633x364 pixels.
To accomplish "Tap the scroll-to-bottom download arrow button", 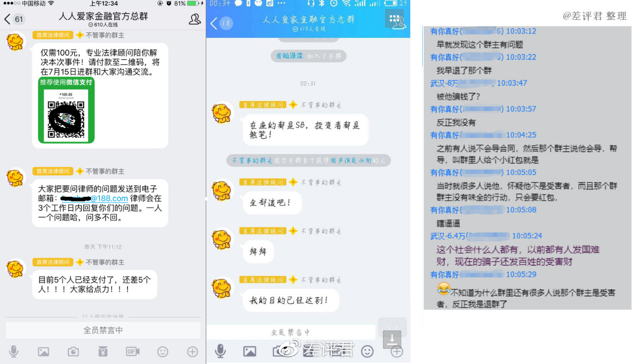I will coord(392,339).
